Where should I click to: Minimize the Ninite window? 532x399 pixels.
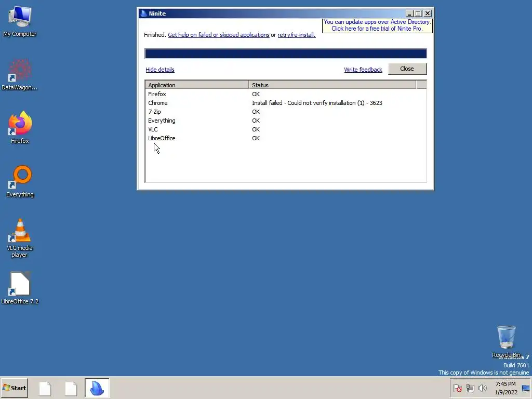(409, 14)
